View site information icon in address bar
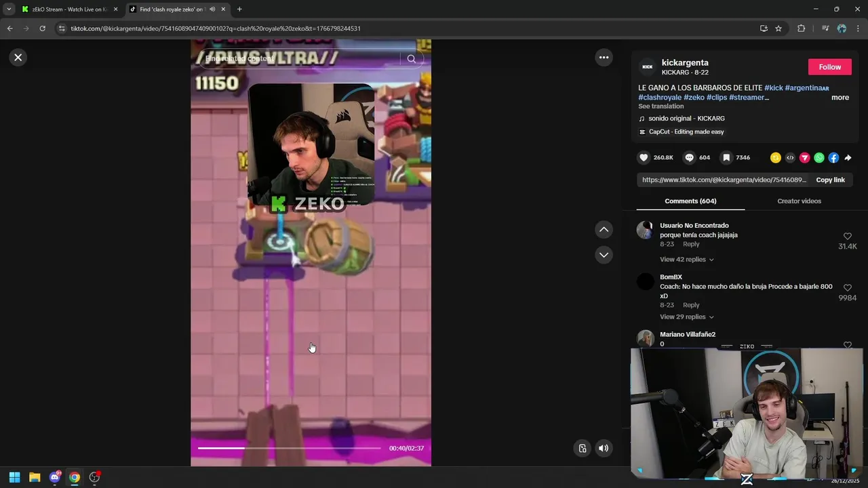Screen dimensions: 868x488 [x=62, y=28]
